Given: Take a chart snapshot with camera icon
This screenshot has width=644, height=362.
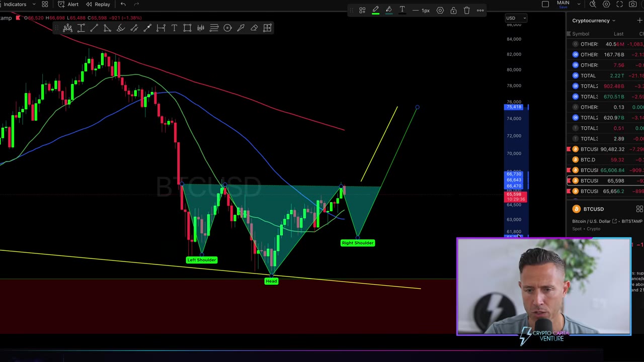Looking at the screenshot, I should (633, 4).
